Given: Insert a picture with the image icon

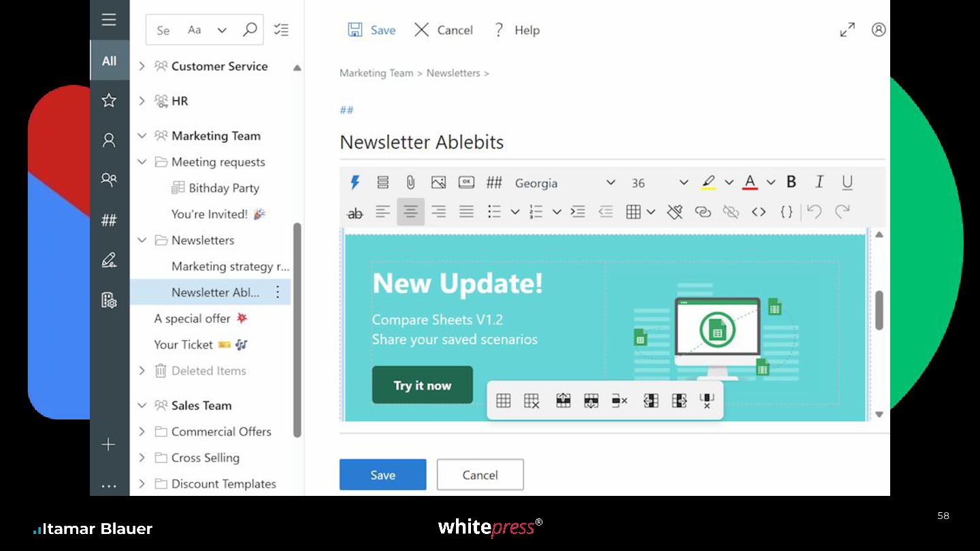Looking at the screenshot, I should pyautogui.click(x=438, y=182).
